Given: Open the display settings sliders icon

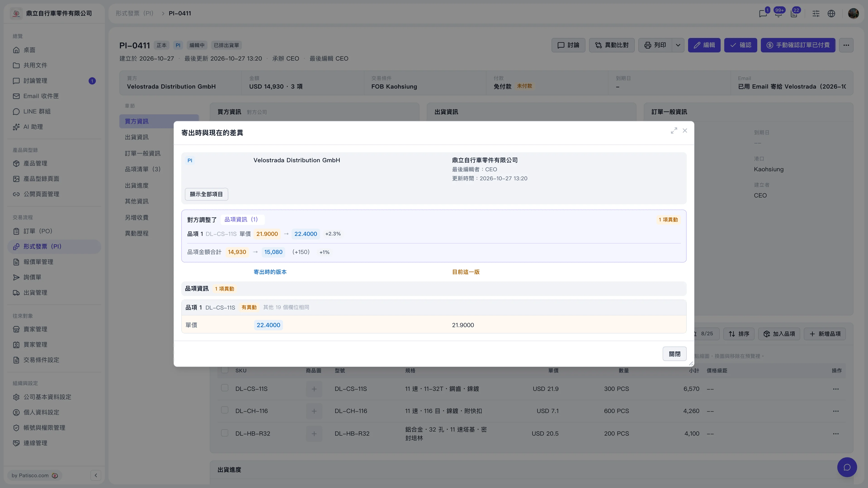Looking at the screenshot, I should click(816, 14).
